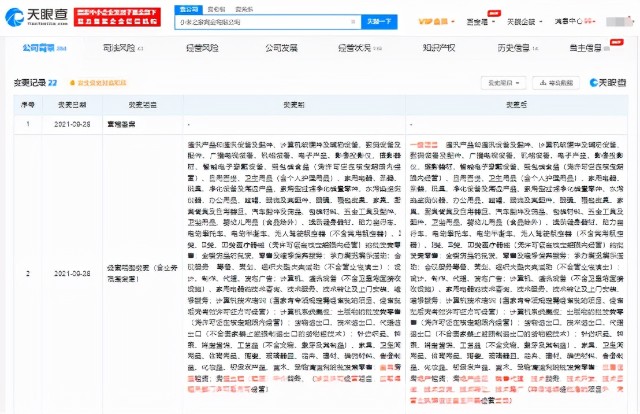Open the 消息中心 dropdown
The width and height of the screenshot is (640, 414).
coord(574,21)
